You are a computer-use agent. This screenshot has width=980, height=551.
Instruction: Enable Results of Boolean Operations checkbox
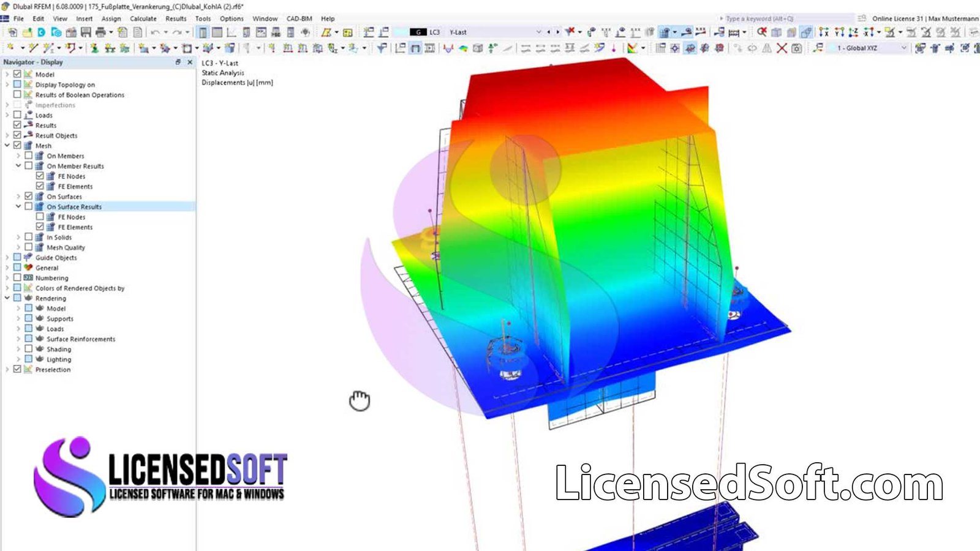click(17, 95)
